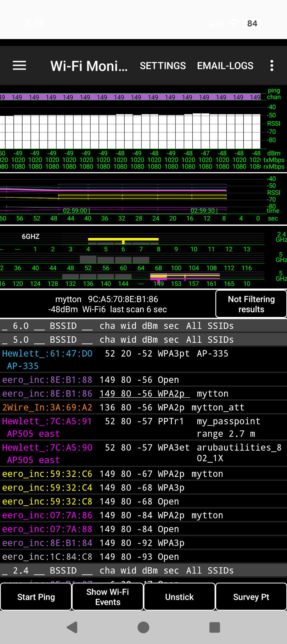Tap the purple ping channel 149 strip
This screenshot has width=287, height=644.
pyautogui.click(x=131, y=97)
